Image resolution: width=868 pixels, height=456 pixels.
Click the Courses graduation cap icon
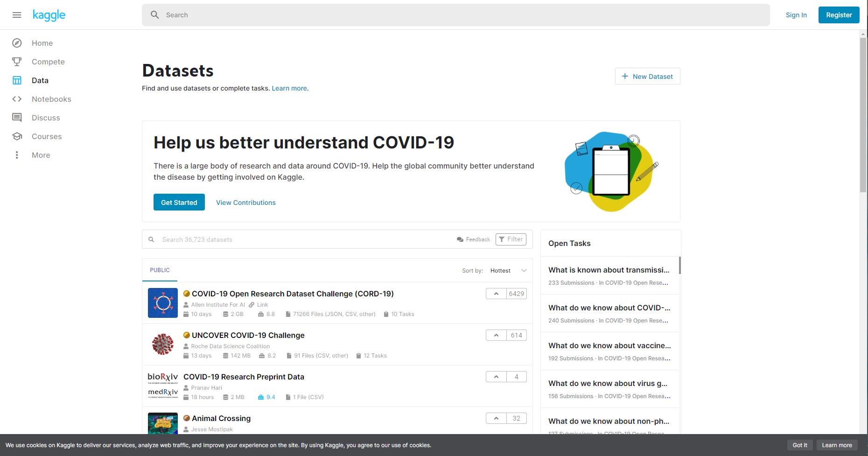click(17, 136)
